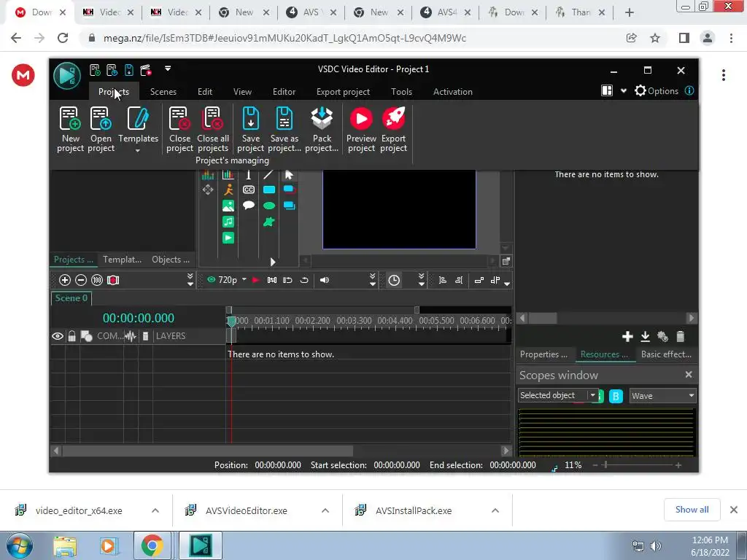The height and width of the screenshot is (560, 747).
Task: Click the plus add resource icon
Action: (x=627, y=337)
